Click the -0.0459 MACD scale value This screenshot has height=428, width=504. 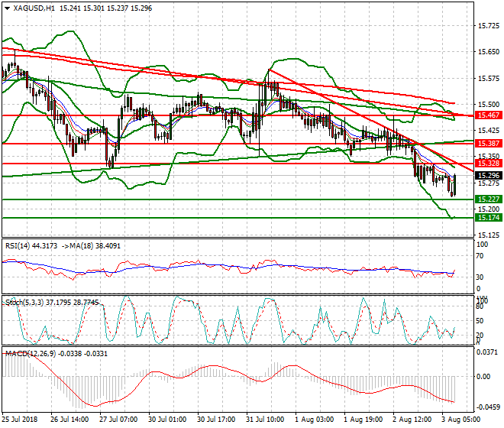pos(487,407)
